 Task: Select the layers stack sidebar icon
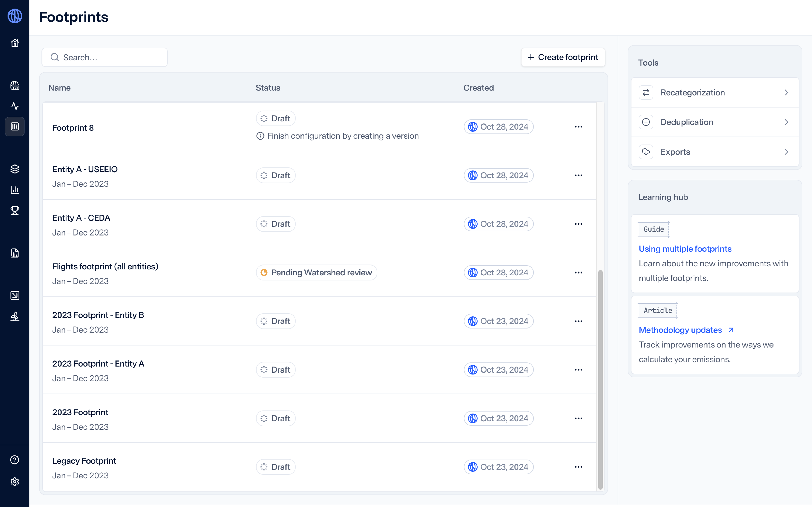[15, 169]
